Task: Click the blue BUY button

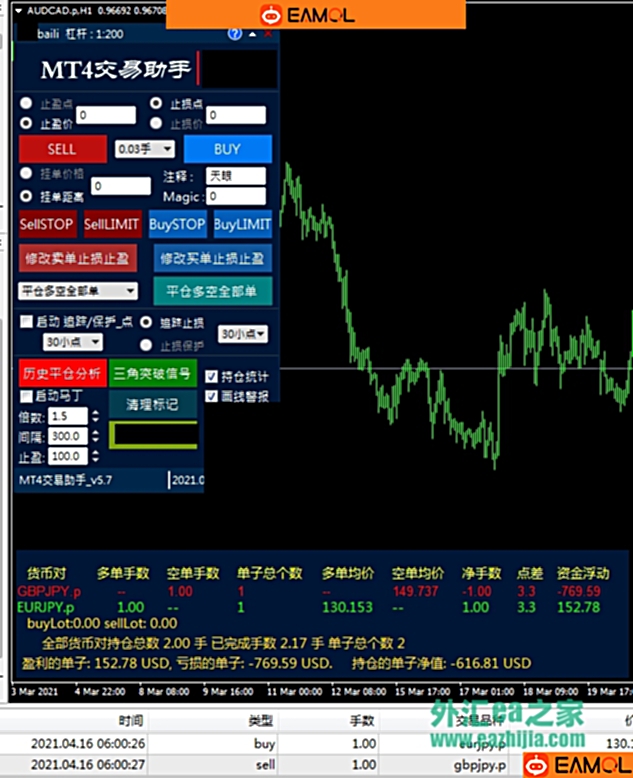Action: pos(228,149)
